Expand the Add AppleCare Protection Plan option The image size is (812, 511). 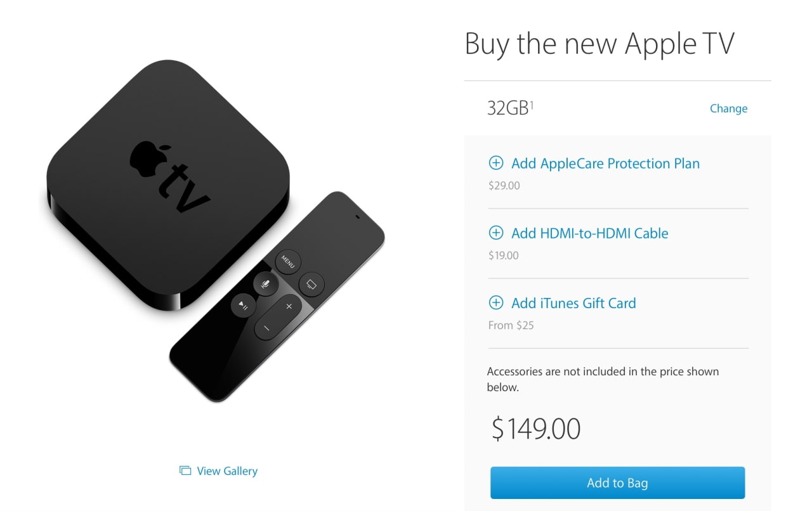pos(605,163)
